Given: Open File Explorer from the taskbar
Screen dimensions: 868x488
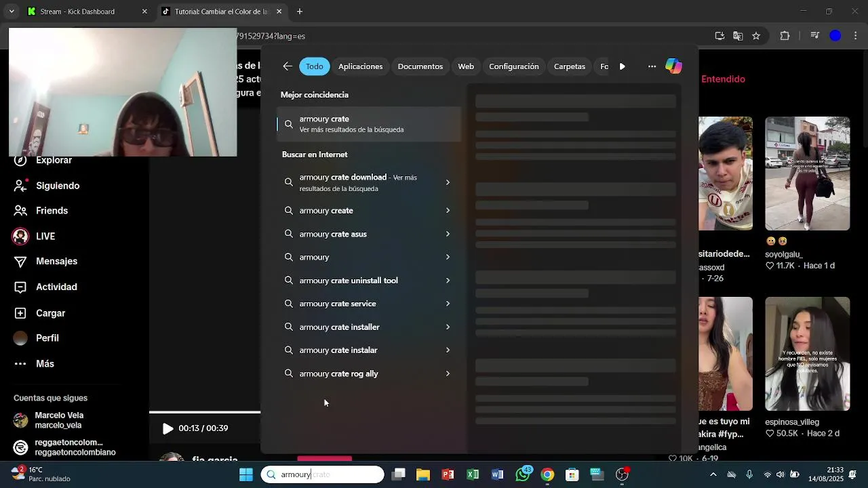Looking at the screenshot, I should [423, 474].
